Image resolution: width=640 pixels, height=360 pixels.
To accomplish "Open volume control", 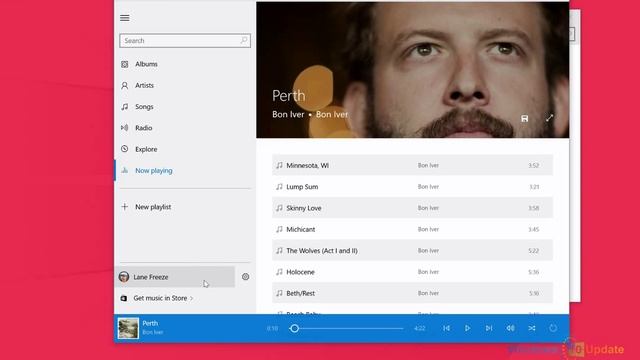I will [510, 328].
